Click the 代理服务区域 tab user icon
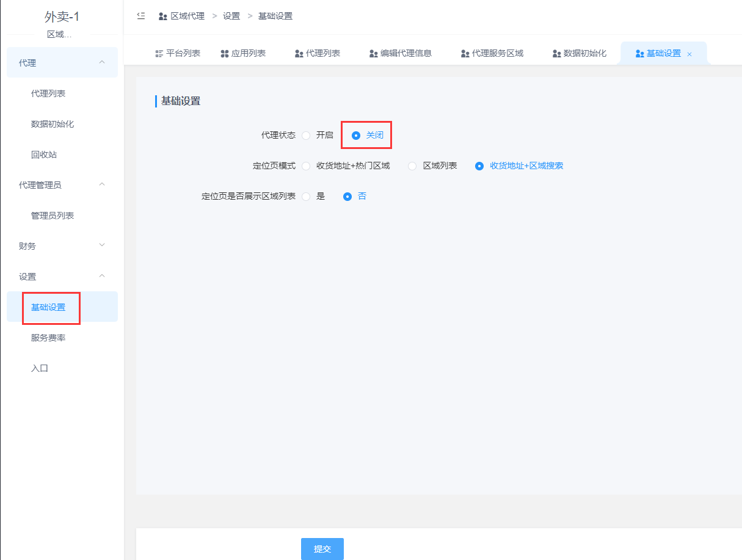 pos(465,54)
